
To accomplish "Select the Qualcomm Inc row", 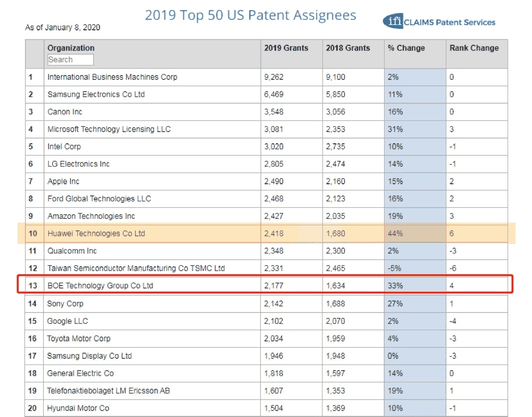I will coord(72,251).
